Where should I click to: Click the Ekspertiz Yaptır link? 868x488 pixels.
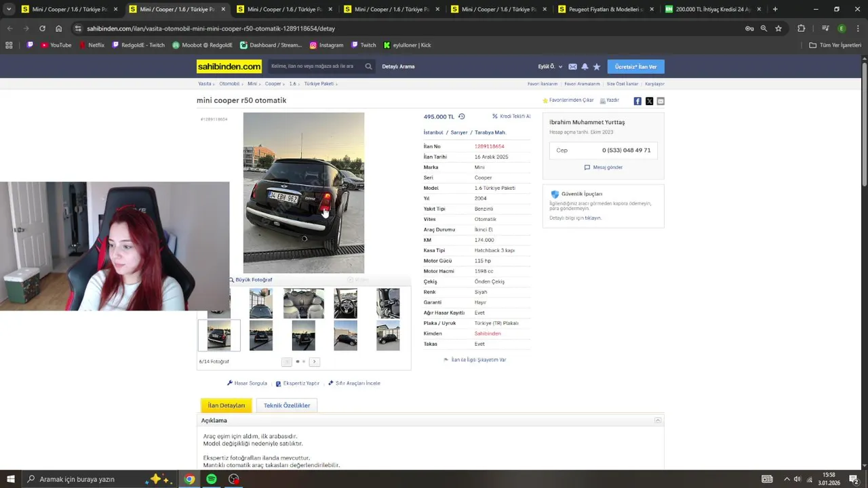(297, 384)
